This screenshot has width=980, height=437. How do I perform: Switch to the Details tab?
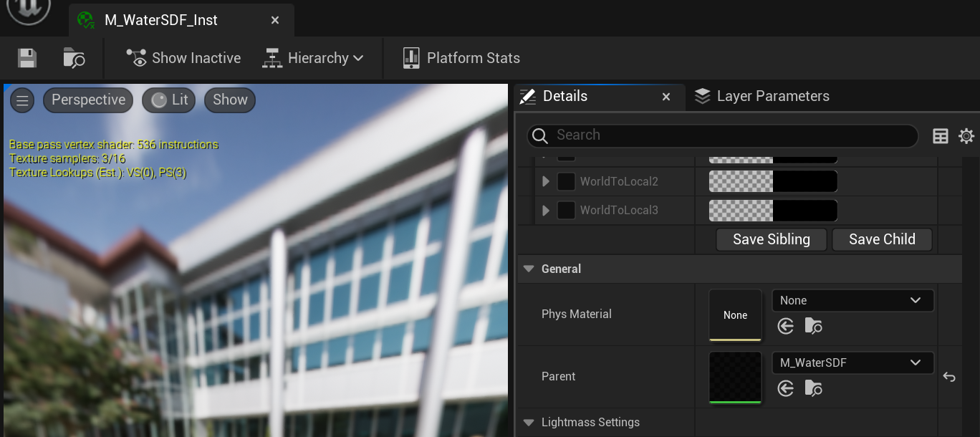(565, 96)
